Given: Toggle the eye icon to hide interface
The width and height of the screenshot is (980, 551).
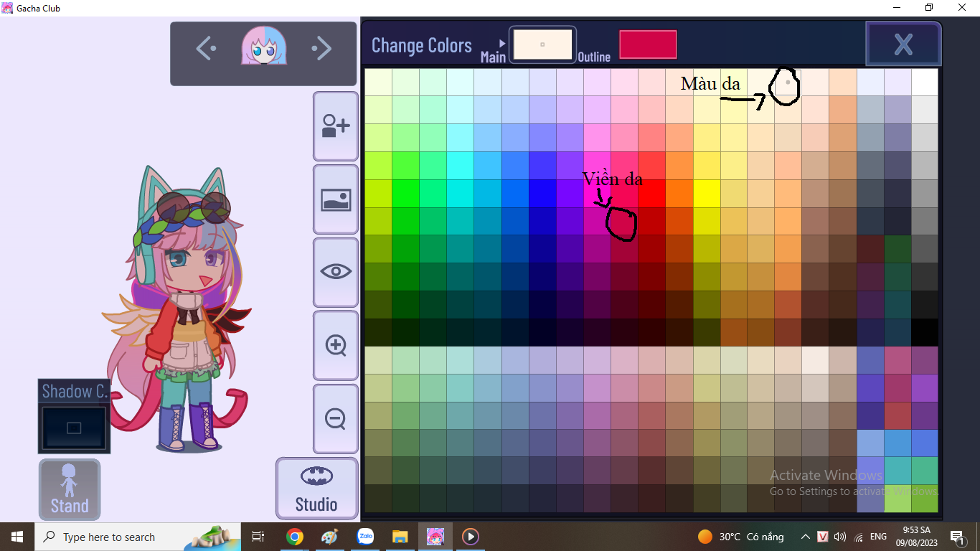Looking at the screenshot, I should pyautogui.click(x=335, y=272).
